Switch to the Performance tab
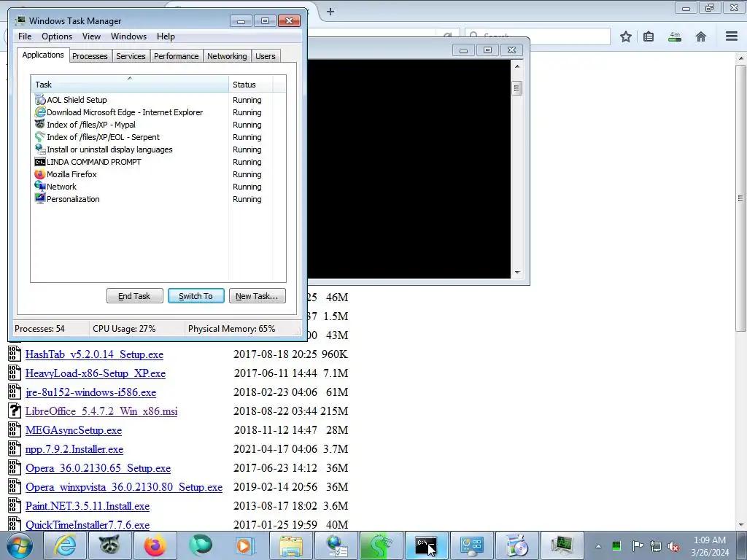This screenshot has width=747, height=560. tap(177, 56)
